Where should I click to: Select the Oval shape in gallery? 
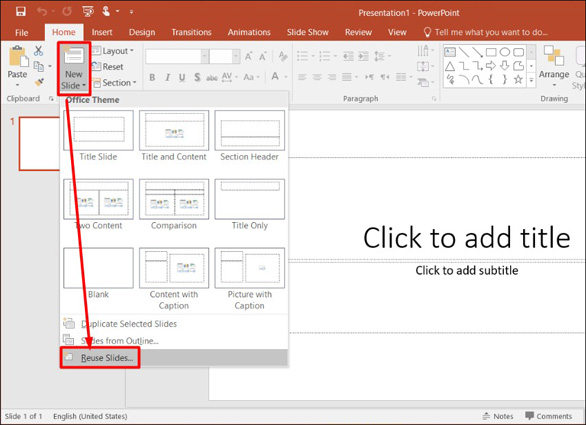[505, 52]
